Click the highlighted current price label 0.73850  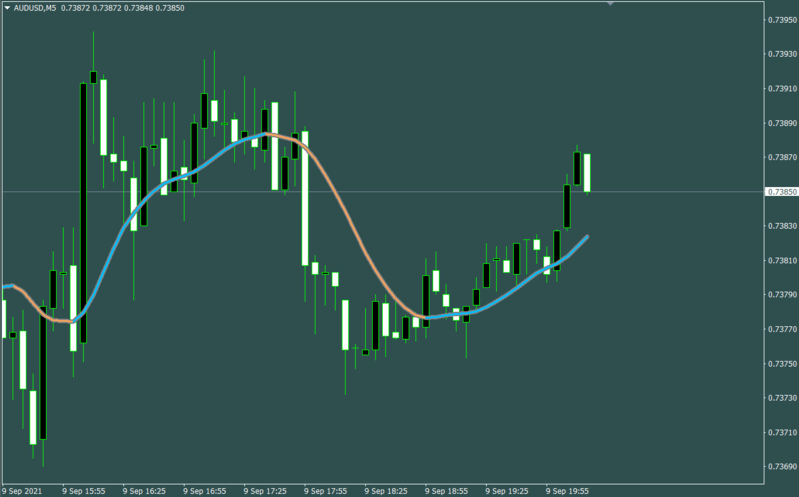pyautogui.click(x=782, y=192)
